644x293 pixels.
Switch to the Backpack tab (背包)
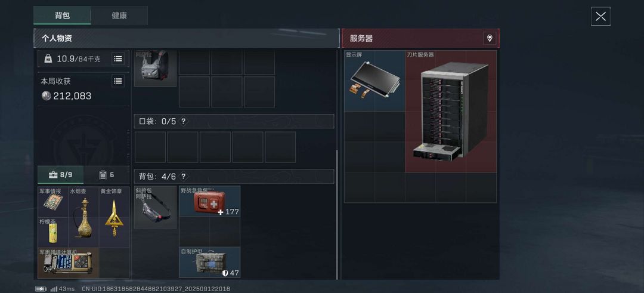tap(62, 16)
